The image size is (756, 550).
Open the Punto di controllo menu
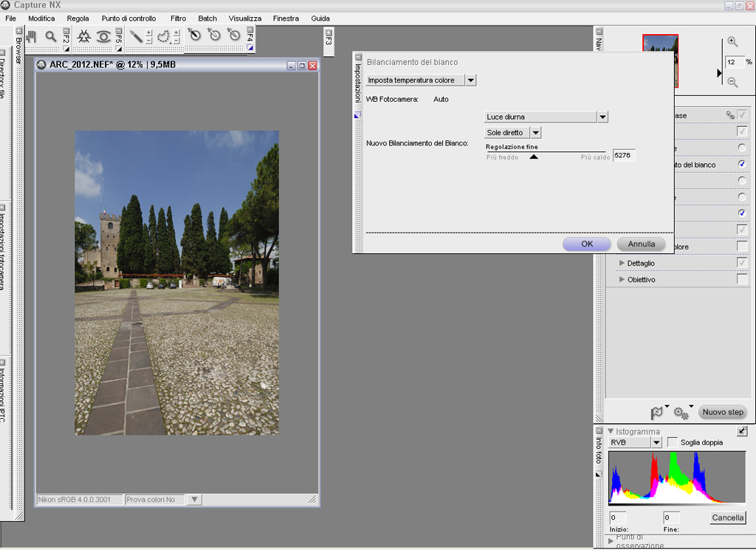pos(128,18)
